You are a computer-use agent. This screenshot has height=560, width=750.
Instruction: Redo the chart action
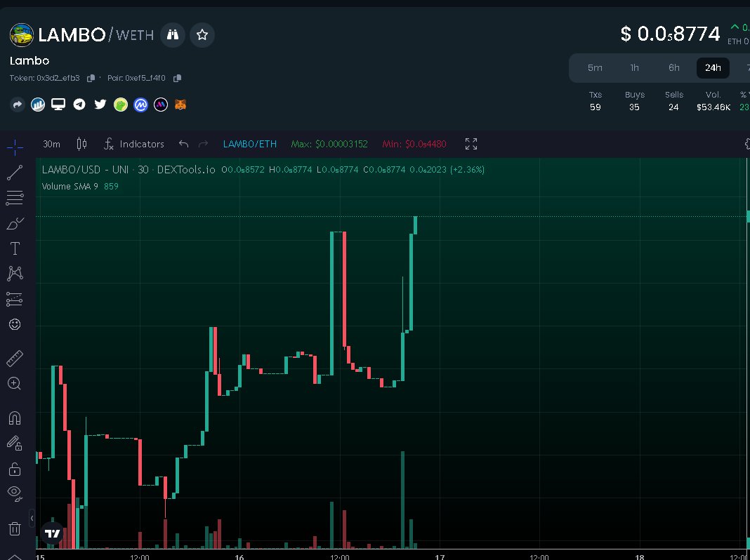pos(203,144)
